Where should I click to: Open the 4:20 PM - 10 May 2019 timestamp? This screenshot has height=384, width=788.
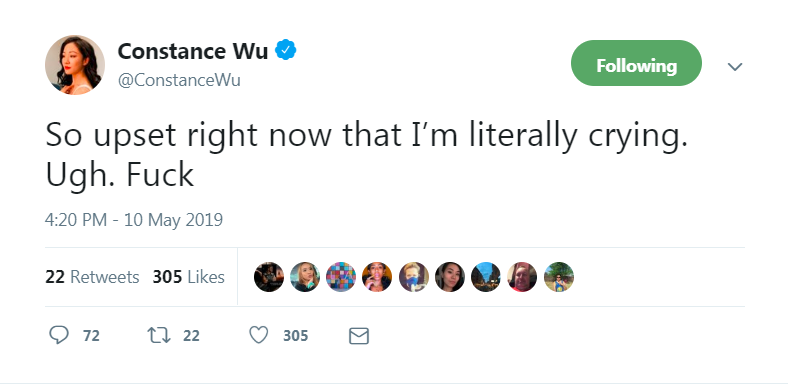coord(134,220)
